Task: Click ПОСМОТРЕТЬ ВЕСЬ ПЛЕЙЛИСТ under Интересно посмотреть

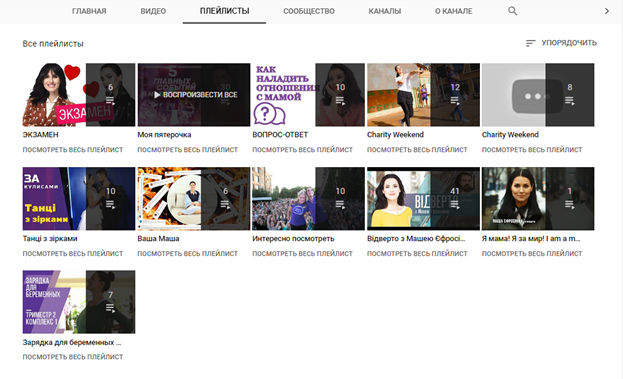Action: pyautogui.click(x=302, y=253)
